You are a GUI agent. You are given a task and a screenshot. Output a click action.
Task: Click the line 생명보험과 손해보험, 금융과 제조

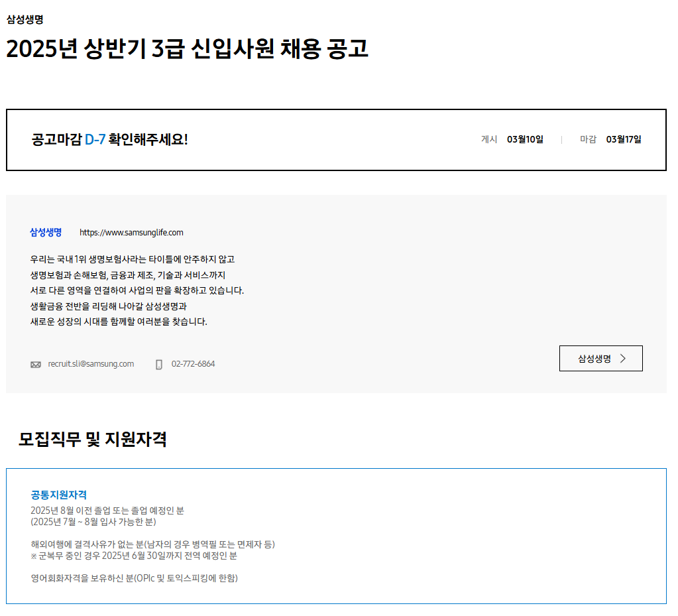(127, 275)
